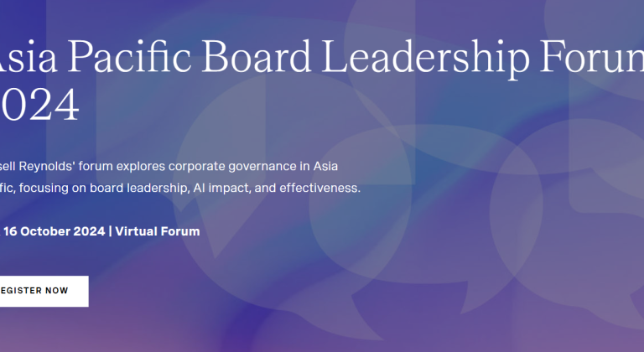Click the "16 October 2024" date
Image resolution: width=644 pixels, height=352 pixels.
[x=55, y=230]
